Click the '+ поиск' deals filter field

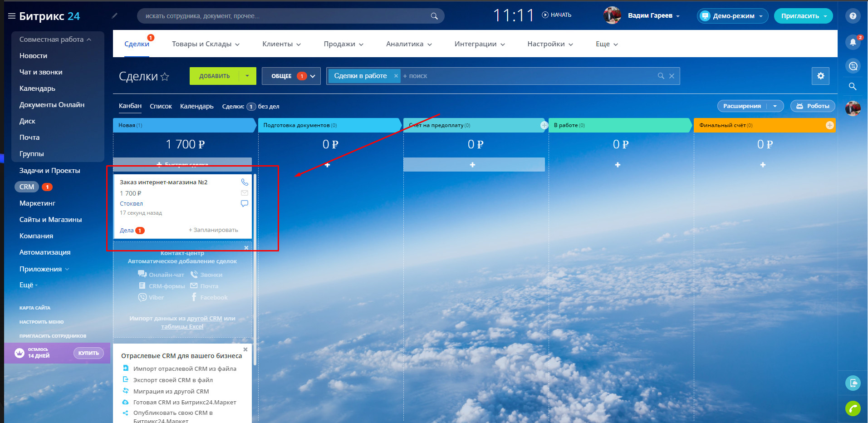pyautogui.click(x=529, y=76)
